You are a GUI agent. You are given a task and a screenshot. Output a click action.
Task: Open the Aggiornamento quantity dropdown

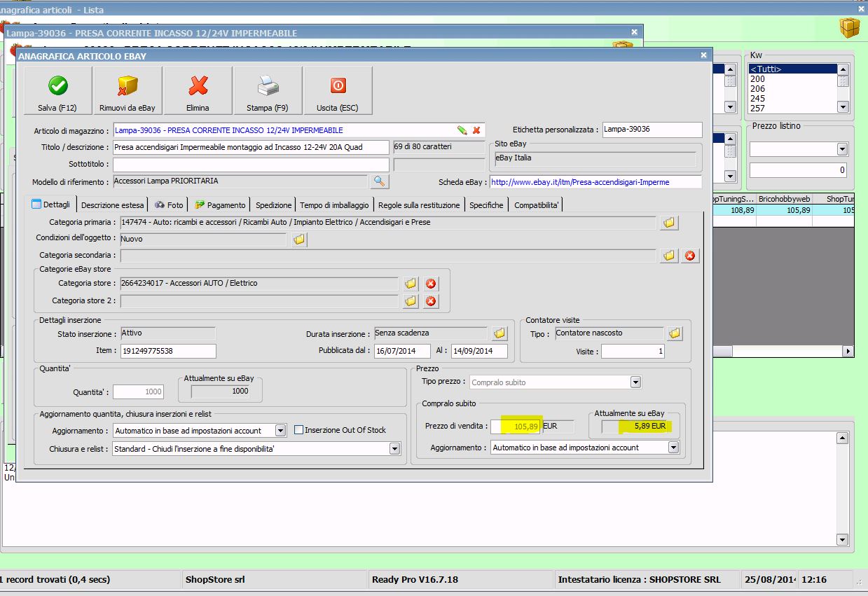pyautogui.click(x=280, y=431)
